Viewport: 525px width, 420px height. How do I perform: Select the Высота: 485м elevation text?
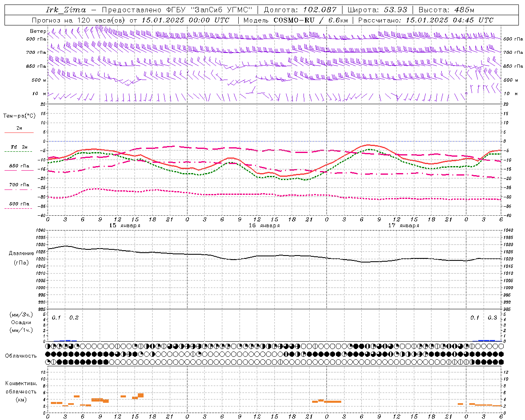click(446, 10)
